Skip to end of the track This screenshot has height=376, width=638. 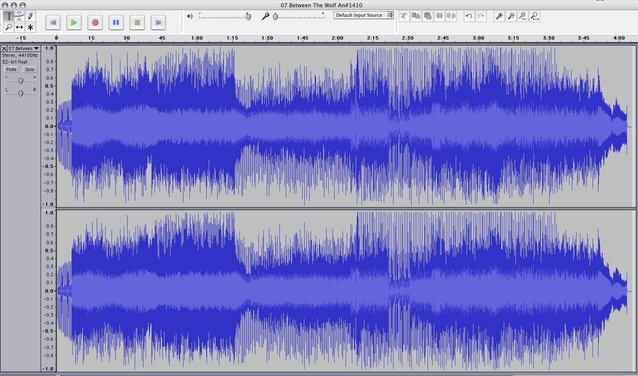point(158,23)
